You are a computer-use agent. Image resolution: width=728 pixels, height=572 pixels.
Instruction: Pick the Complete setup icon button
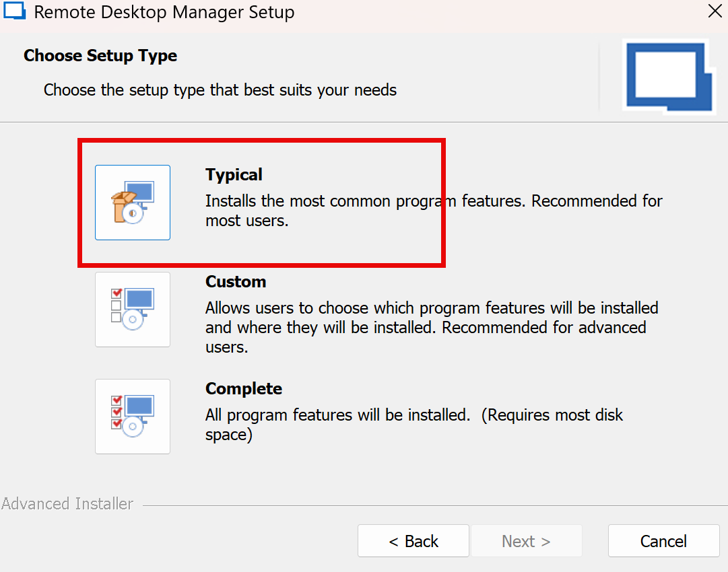pos(133,416)
